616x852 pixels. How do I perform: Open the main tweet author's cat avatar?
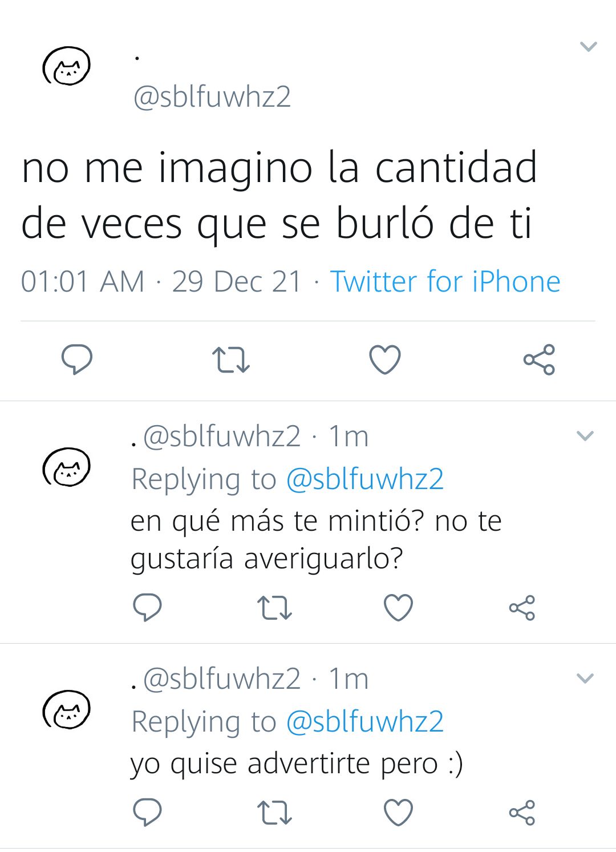pos(67,66)
